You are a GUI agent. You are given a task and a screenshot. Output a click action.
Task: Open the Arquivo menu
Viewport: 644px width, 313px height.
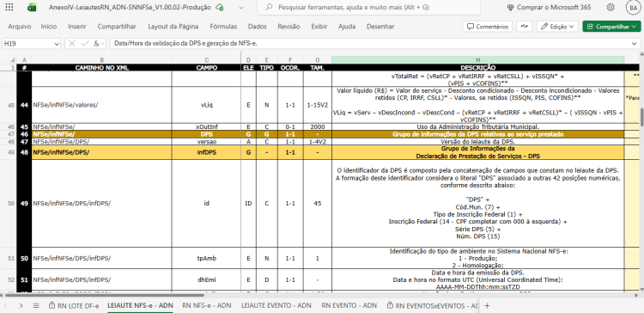[19, 27]
